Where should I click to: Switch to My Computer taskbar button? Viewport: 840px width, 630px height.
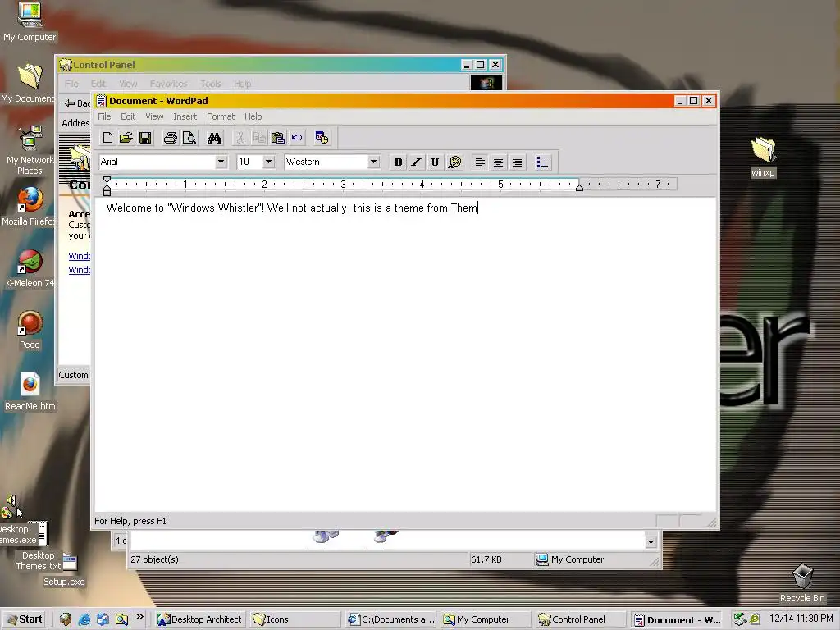(486, 619)
